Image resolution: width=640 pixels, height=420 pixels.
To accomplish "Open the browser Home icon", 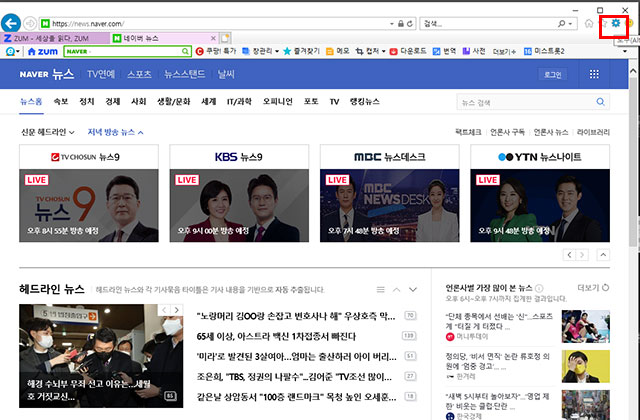I will (589, 23).
